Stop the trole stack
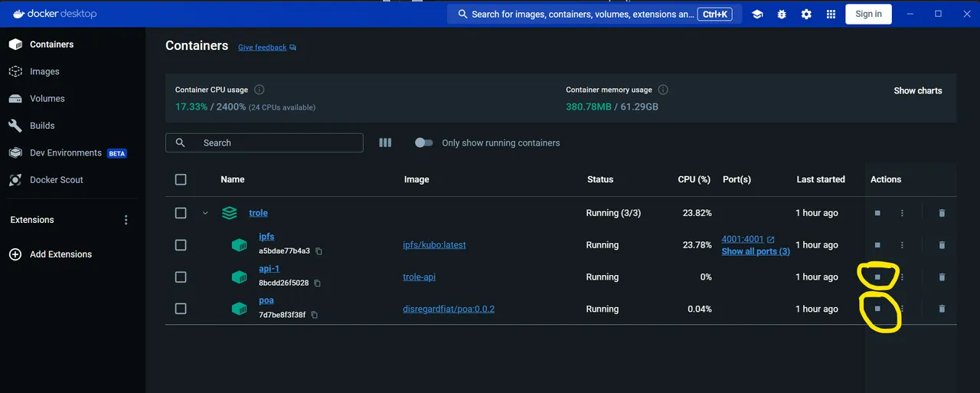 877,213
